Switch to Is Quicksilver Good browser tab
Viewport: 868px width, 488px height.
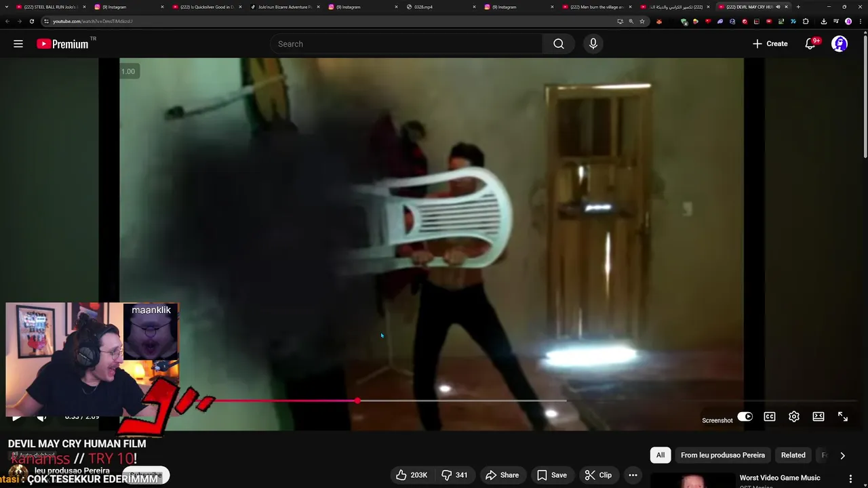pyautogui.click(x=207, y=7)
